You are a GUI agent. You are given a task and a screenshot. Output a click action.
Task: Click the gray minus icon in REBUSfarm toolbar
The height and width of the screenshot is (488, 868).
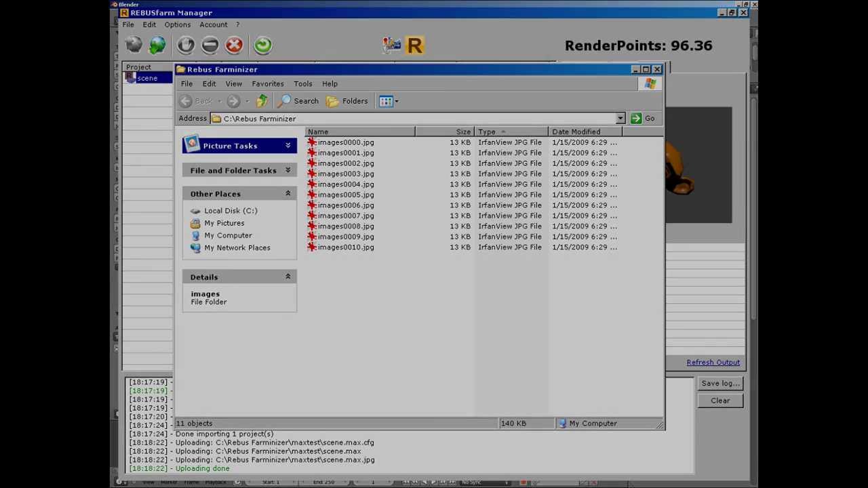210,45
